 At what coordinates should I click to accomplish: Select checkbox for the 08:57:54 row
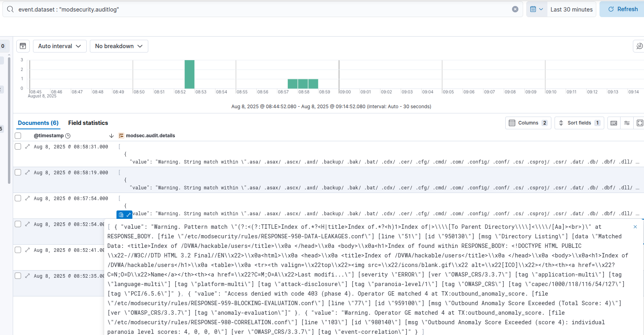(x=18, y=198)
